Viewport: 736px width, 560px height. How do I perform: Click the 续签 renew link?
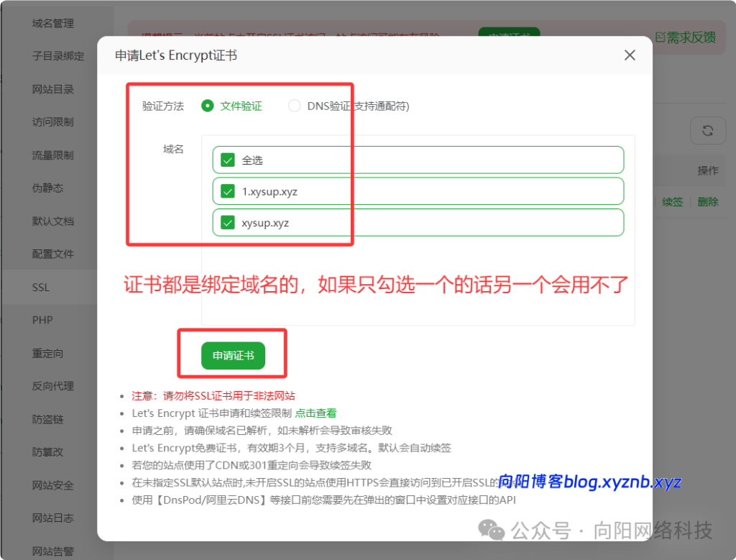pyautogui.click(x=672, y=202)
